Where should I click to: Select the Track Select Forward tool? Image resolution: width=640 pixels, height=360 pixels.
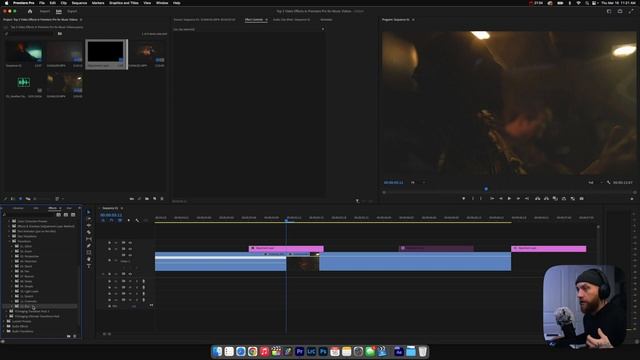tap(89, 219)
